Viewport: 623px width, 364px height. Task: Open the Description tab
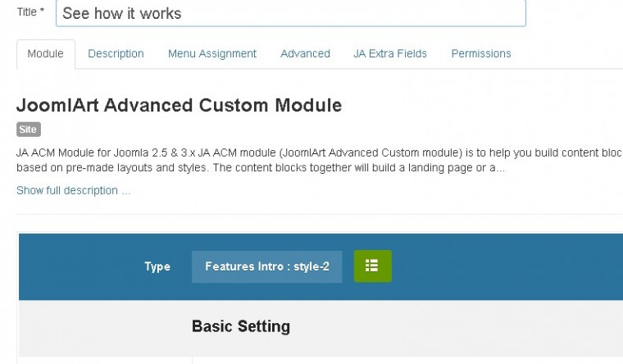[116, 54]
